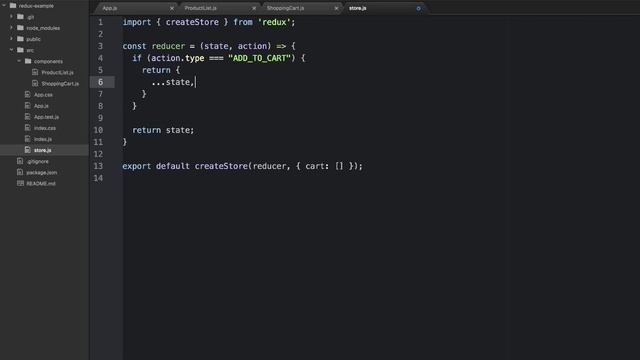This screenshot has width=640, height=360.
Task: Click the index.js file icon
Action: click(x=28, y=139)
